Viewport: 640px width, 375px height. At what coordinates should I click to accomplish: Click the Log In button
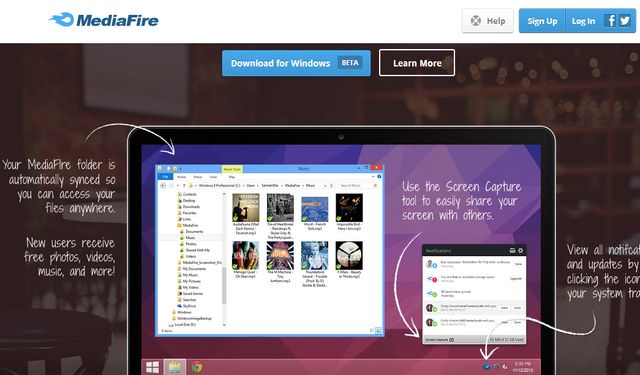(x=583, y=21)
